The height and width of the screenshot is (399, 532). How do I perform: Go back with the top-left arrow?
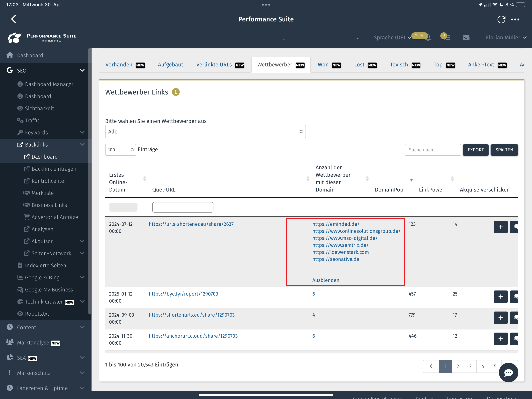(x=14, y=19)
